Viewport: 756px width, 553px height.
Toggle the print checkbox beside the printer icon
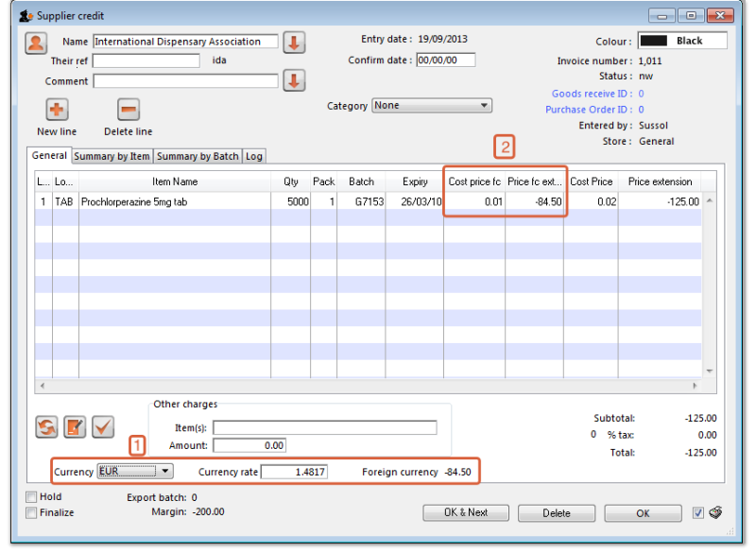point(698,512)
